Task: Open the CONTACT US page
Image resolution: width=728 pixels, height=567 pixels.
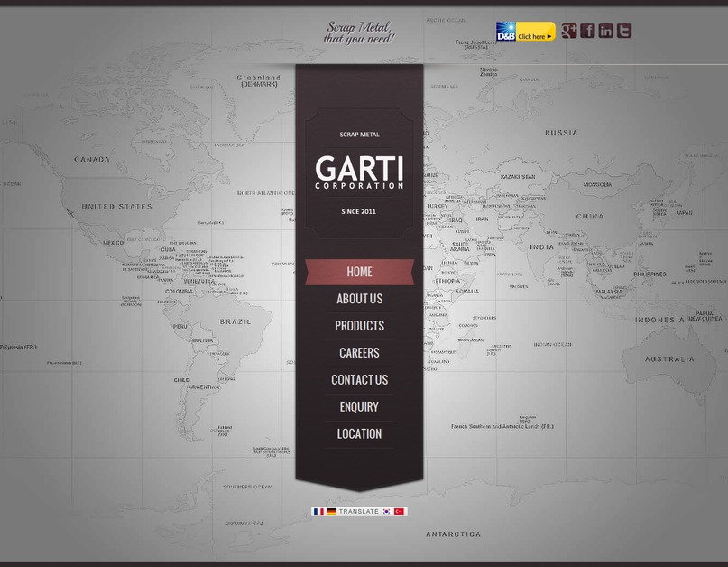Action: [x=359, y=380]
